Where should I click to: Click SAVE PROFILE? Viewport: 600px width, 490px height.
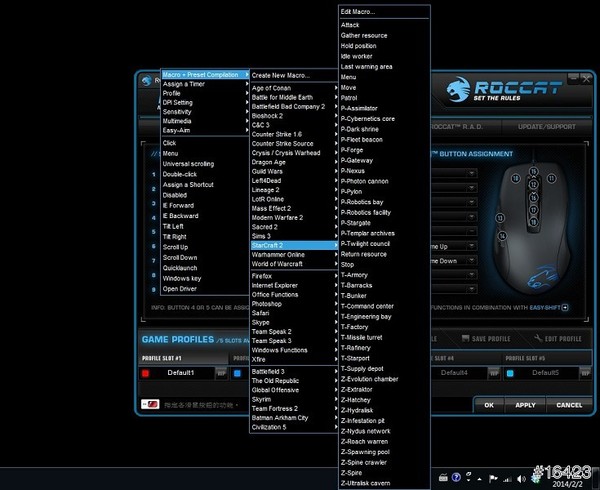click(486, 339)
